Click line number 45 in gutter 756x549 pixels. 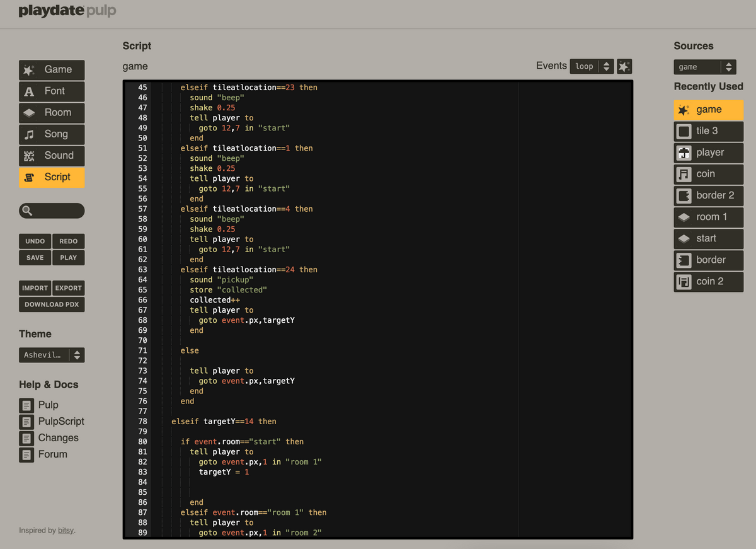coord(142,88)
